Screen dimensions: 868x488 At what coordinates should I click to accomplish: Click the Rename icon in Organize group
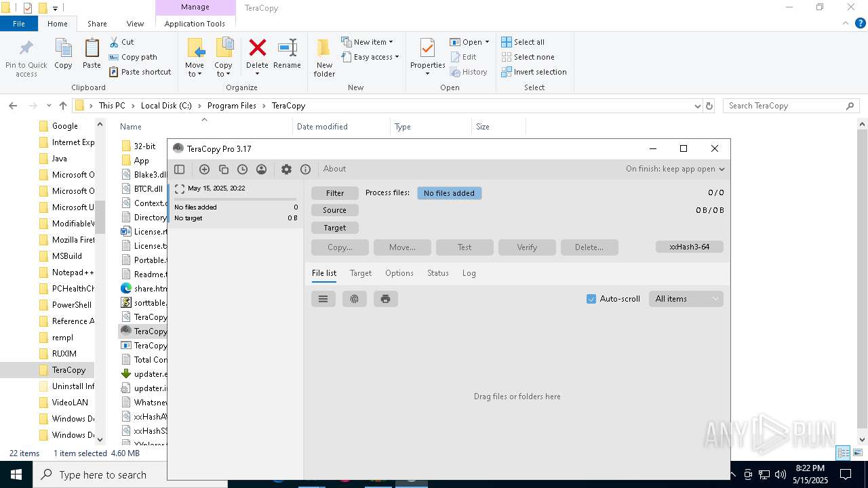tap(288, 49)
